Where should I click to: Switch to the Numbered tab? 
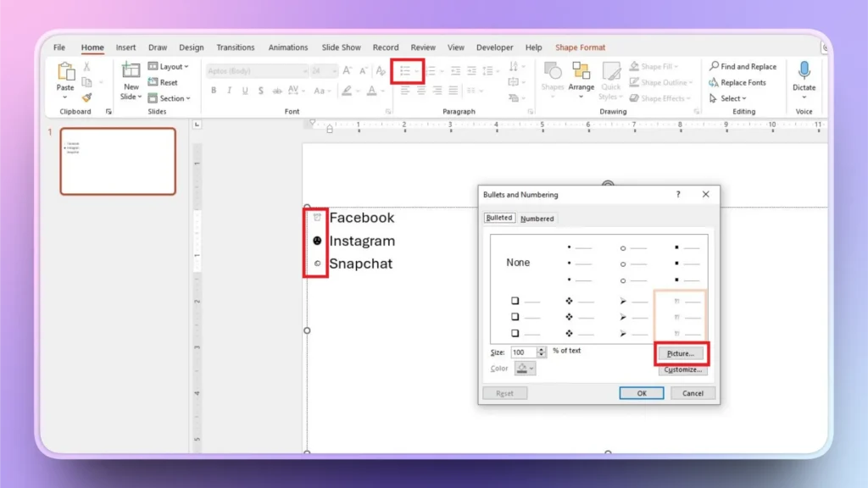pyautogui.click(x=537, y=218)
